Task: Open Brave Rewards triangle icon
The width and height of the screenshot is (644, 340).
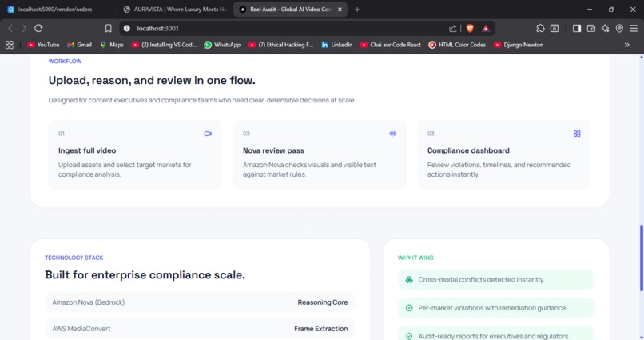Action: click(486, 28)
